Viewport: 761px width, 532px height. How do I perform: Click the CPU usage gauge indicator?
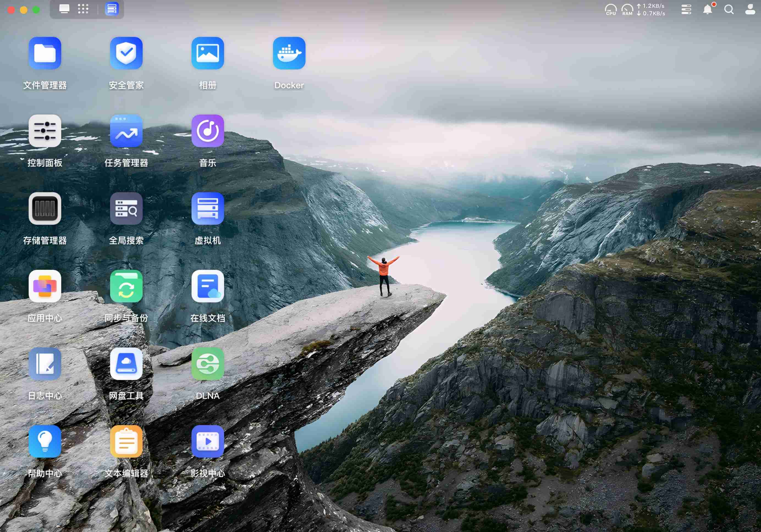point(611,9)
